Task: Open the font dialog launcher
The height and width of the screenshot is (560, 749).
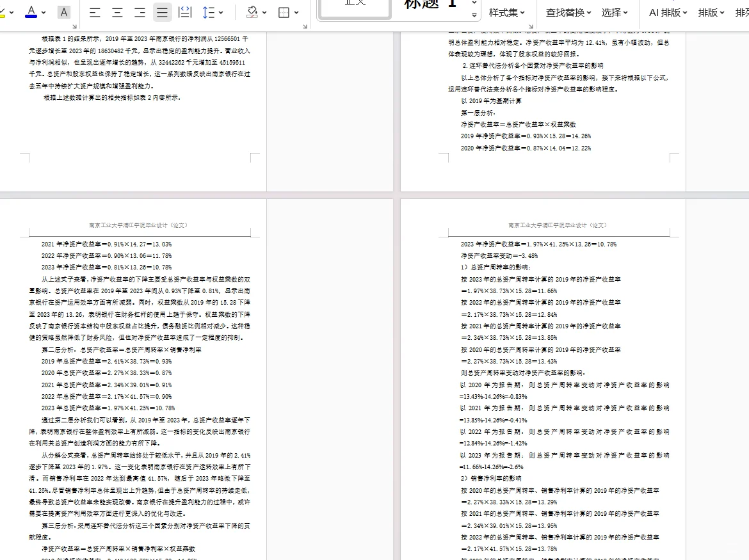Action: click(x=74, y=27)
